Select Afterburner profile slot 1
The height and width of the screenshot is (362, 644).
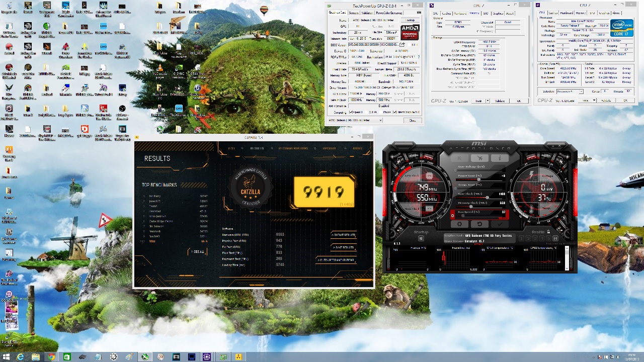coord(522,238)
